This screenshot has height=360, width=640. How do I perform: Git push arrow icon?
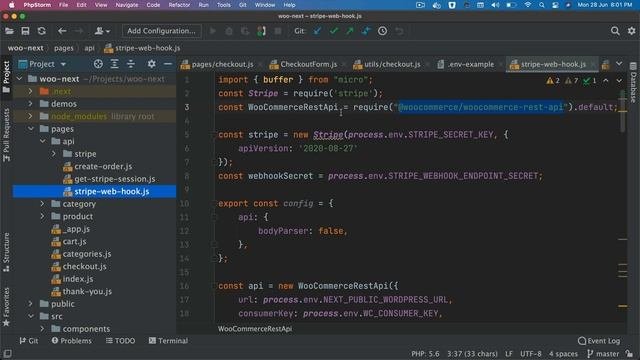pyautogui.click(x=350, y=31)
